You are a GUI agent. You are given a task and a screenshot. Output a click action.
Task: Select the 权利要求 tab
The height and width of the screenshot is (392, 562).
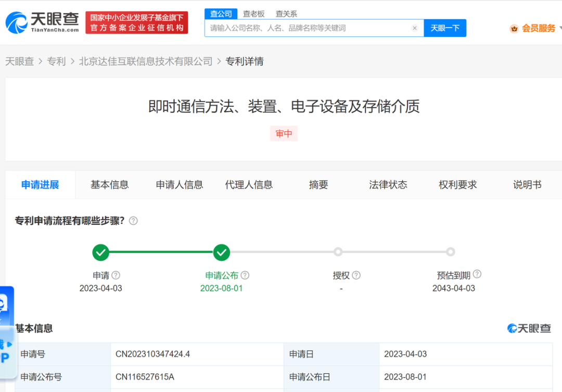[x=457, y=184]
